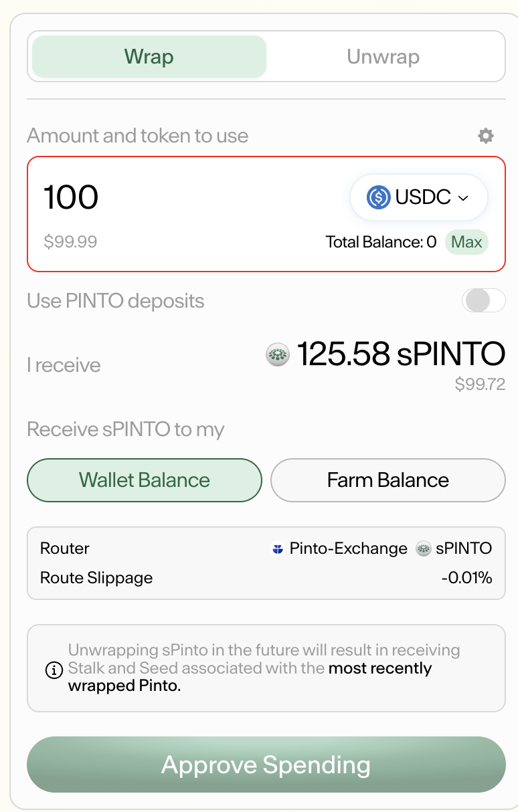Click the Route Slippage -0.01% value

tap(466, 578)
